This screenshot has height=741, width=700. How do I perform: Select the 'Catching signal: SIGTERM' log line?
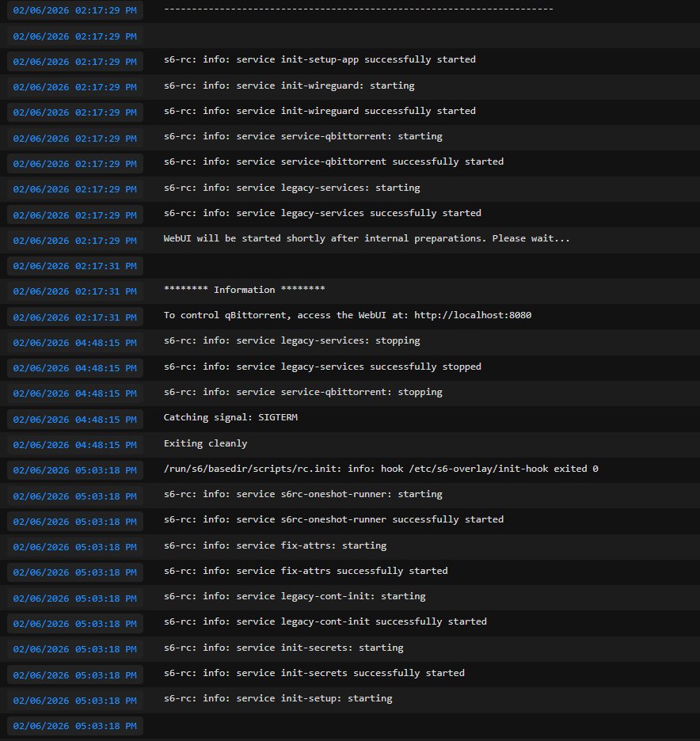(x=230, y=417)
